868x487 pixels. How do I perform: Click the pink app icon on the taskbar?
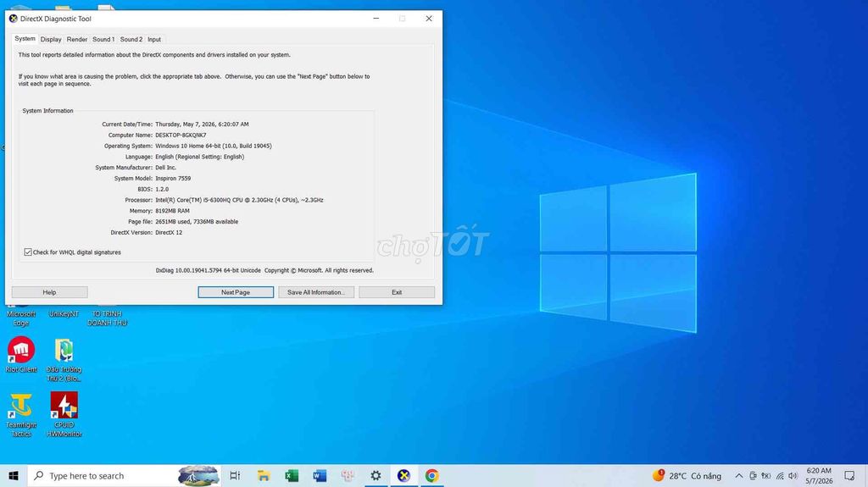coord(348,475)
